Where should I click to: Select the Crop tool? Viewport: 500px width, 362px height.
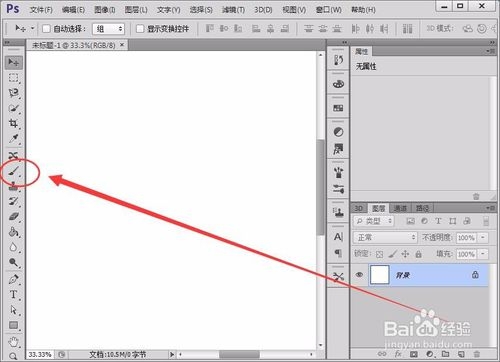coord(14,124)
